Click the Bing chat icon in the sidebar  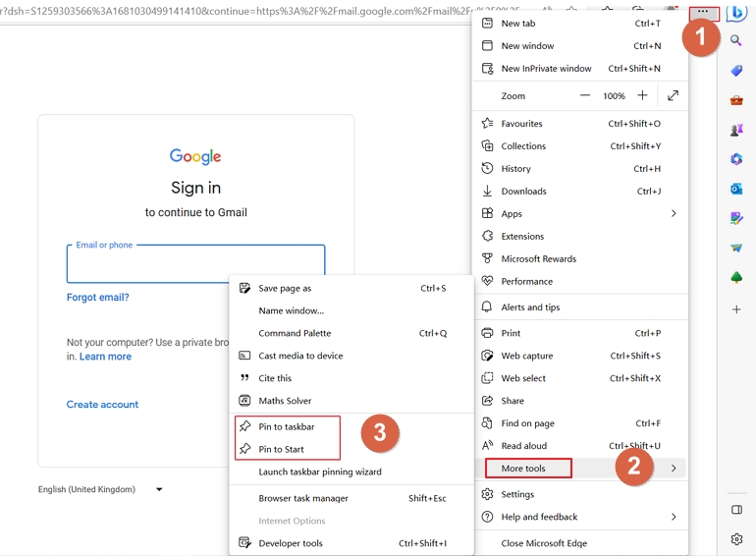coord(736,12)
